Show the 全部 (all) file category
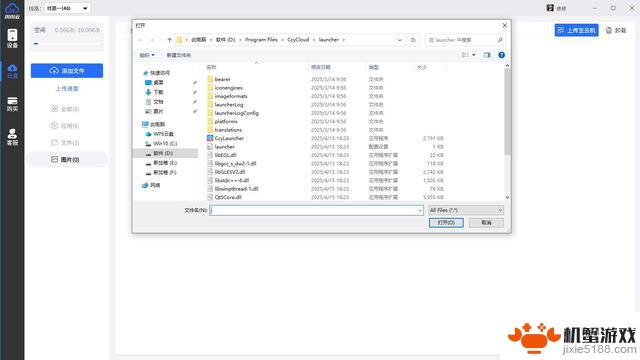Viewport: 640px width, 360px height. tap(65, 109)
